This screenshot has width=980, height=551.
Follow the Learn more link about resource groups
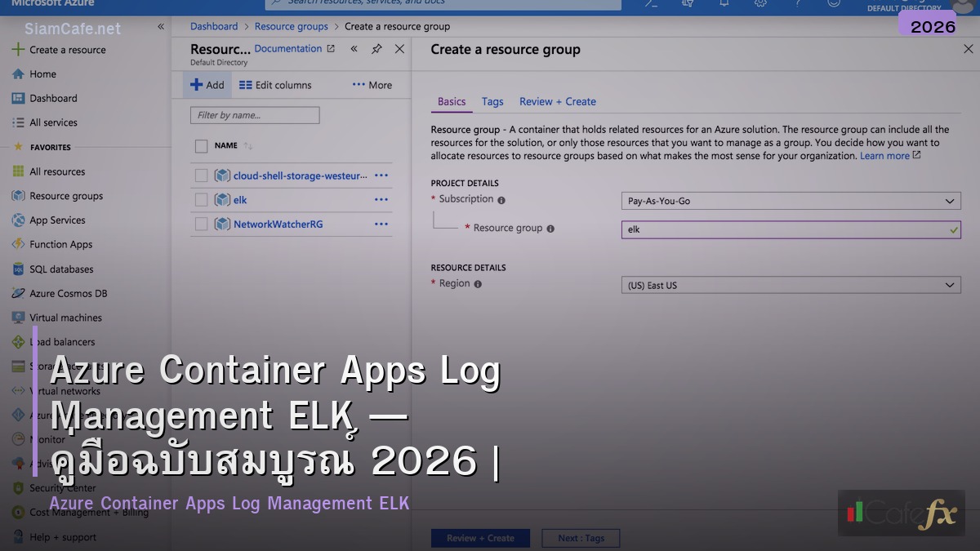coord(884,155)
